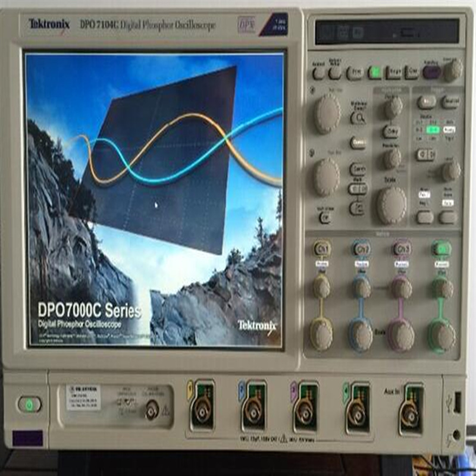Tap the ground jack below the USB port
The image size is (476, 476).
[456, 435]
